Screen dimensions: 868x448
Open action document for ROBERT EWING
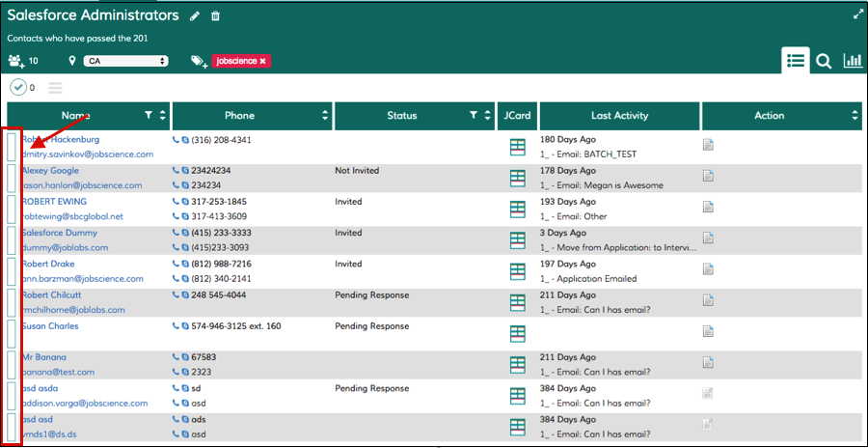[x=708, y=207]
